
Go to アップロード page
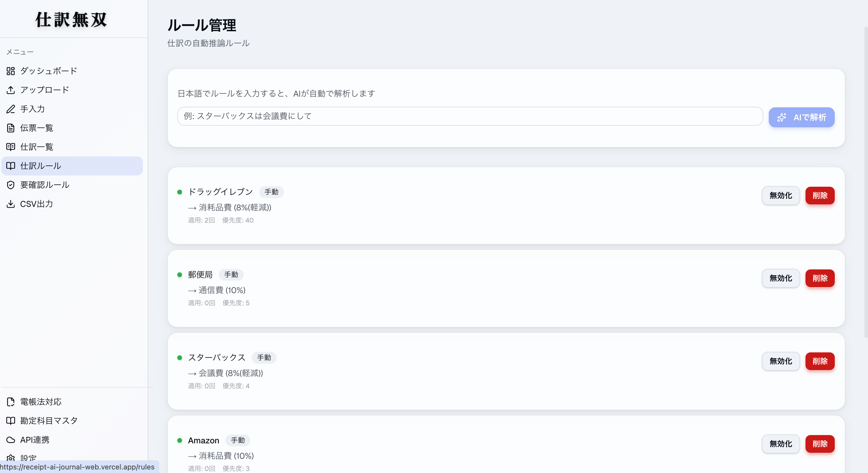[x=72, y=90]
